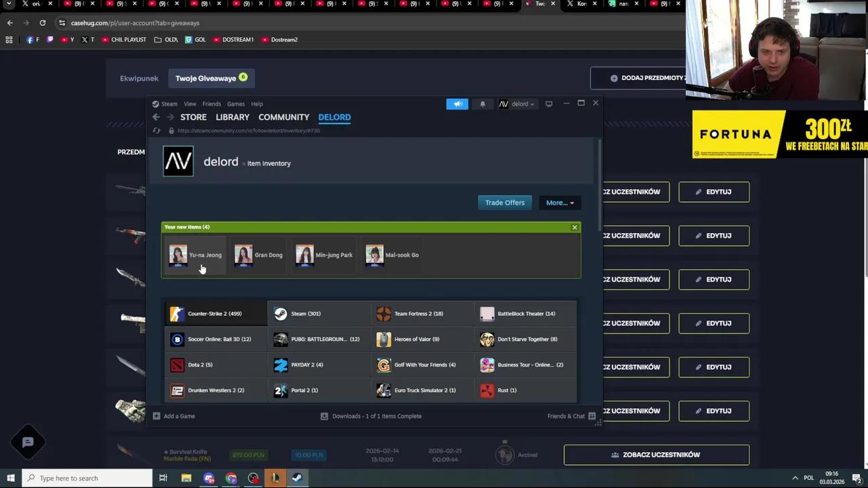Select Dota 2 inventory
868x488 pixels.
point(216,365)
